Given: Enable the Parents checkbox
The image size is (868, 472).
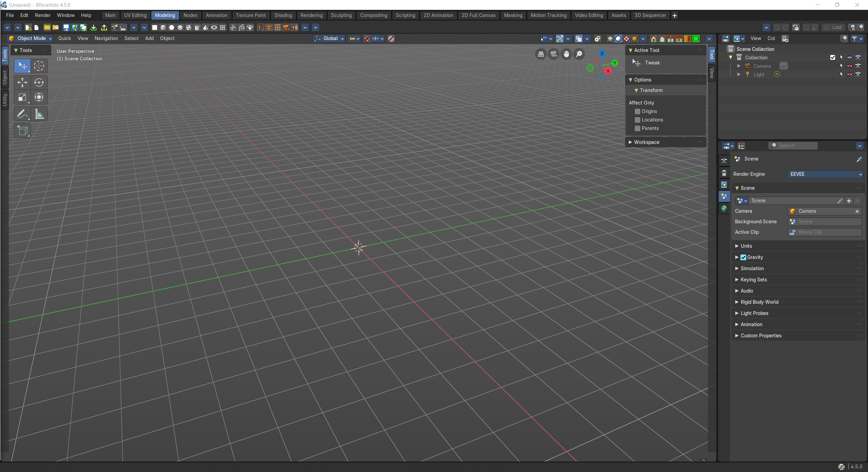Looking at the screenshot, I should (x=637, y=128).
